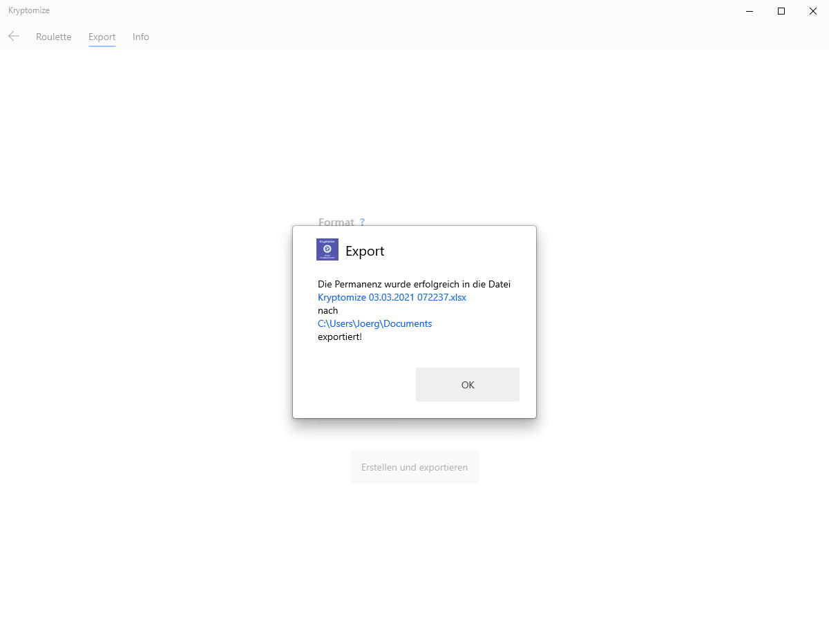
Task: Click the 'Die Permanenz wurde erfolgreich' message
Action: (414, 284)
